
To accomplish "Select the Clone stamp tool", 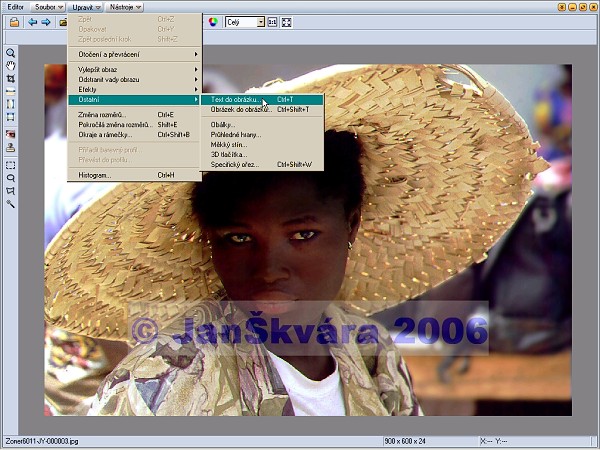I will 10,147.
